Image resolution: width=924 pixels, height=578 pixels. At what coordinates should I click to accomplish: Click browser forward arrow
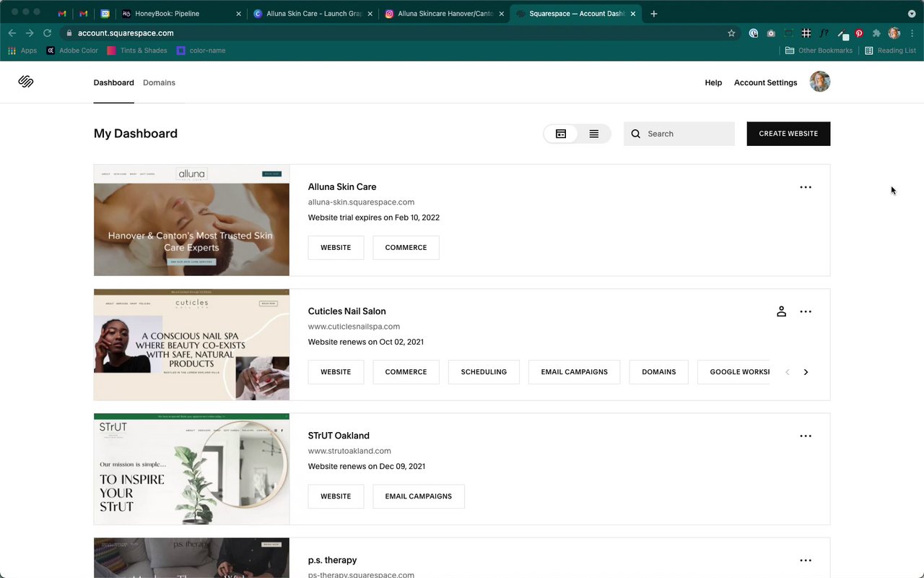coord(30,33)
